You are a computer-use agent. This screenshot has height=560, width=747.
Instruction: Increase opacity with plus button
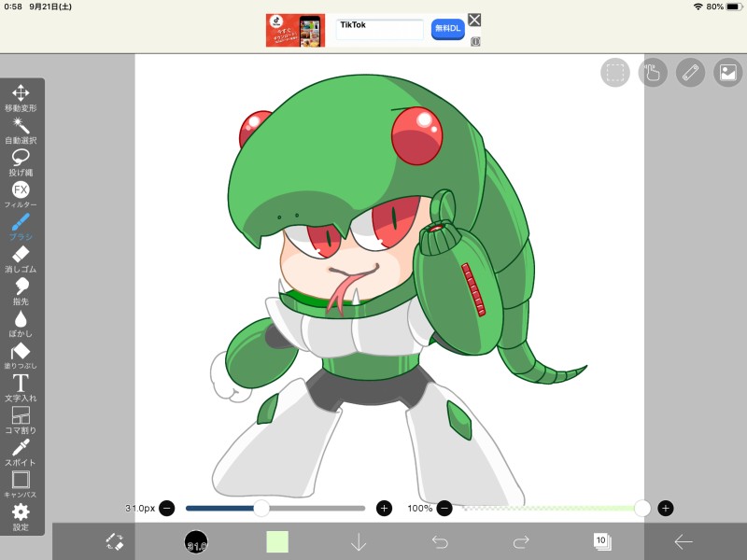pyautogui.click(x=666, y=508)
